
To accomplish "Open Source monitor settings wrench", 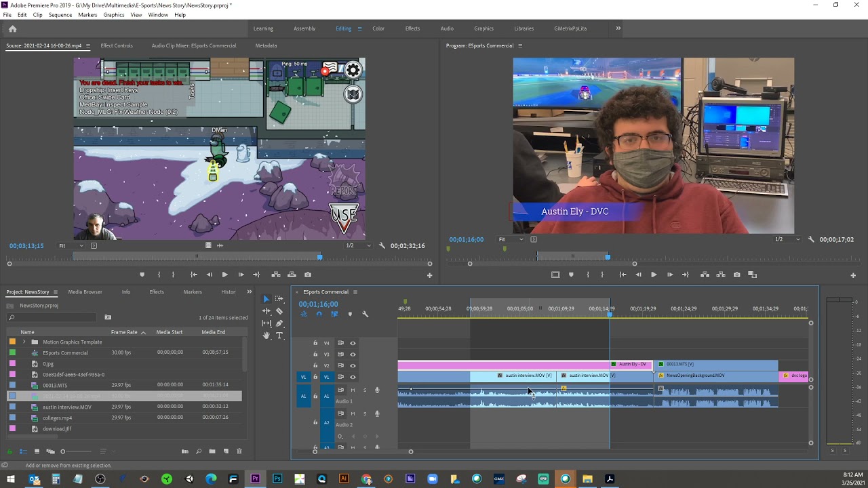I will pyautogui.click(x=382, y=245).
